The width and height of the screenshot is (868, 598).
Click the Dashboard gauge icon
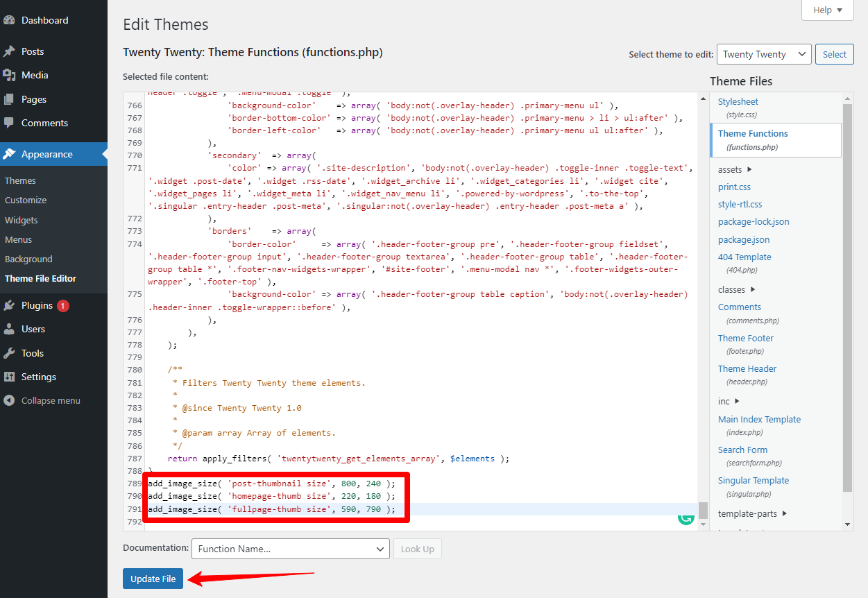12,20
